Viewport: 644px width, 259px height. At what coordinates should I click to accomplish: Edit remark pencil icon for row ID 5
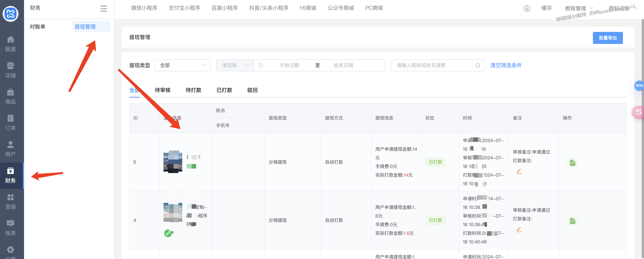(x=519, y=171)
